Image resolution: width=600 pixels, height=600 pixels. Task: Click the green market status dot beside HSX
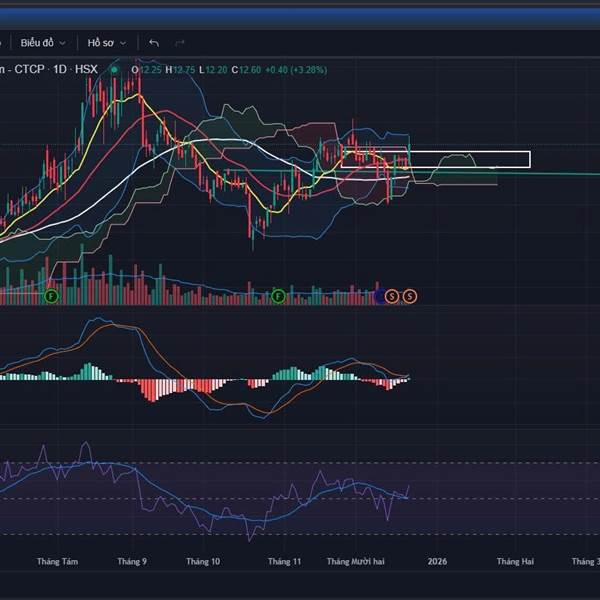point(114,69)
